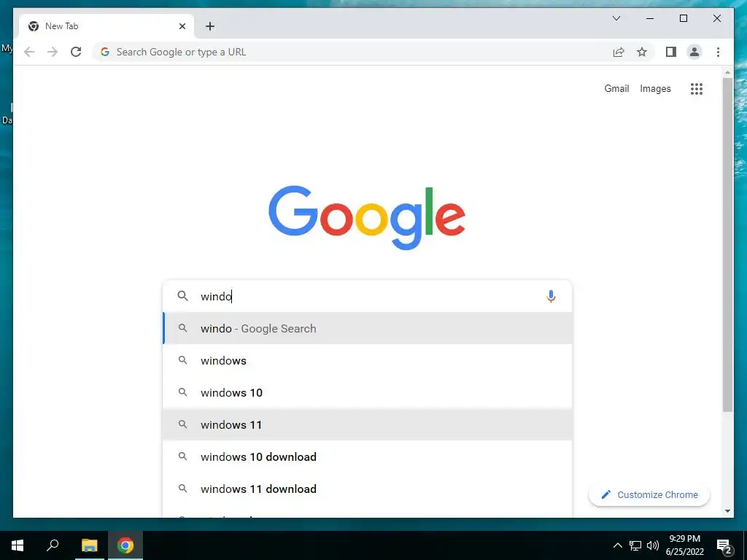747x560 pixels.
Task: Show hidden system tray icons
Action: 617,545
